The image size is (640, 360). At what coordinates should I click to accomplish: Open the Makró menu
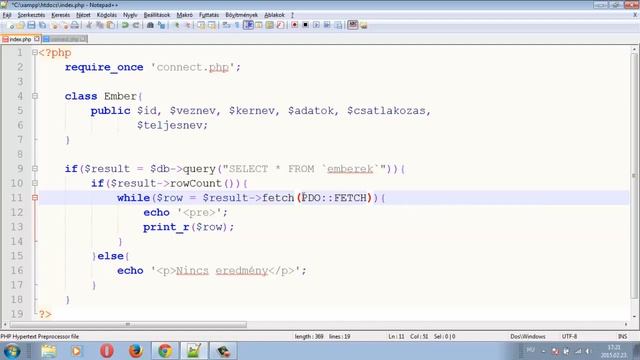(184, 15)
